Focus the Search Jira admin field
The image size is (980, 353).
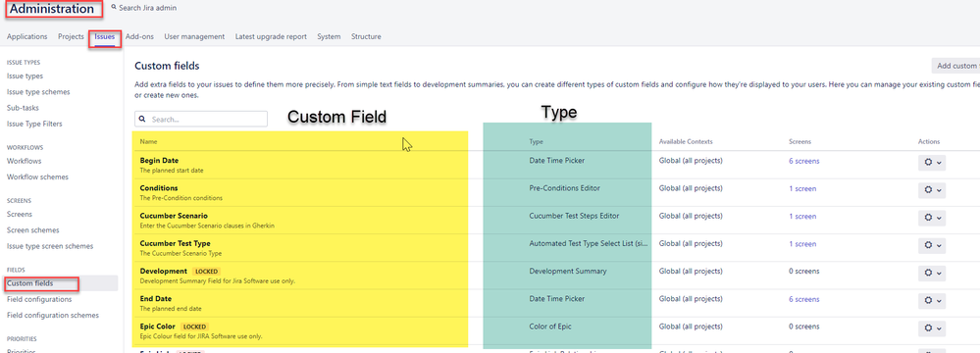coord(147,8)
